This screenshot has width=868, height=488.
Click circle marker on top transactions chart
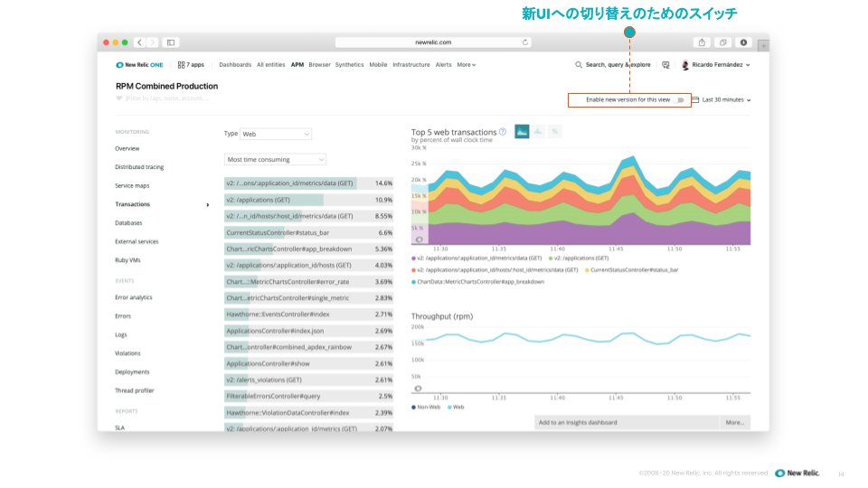coord(419,239)
